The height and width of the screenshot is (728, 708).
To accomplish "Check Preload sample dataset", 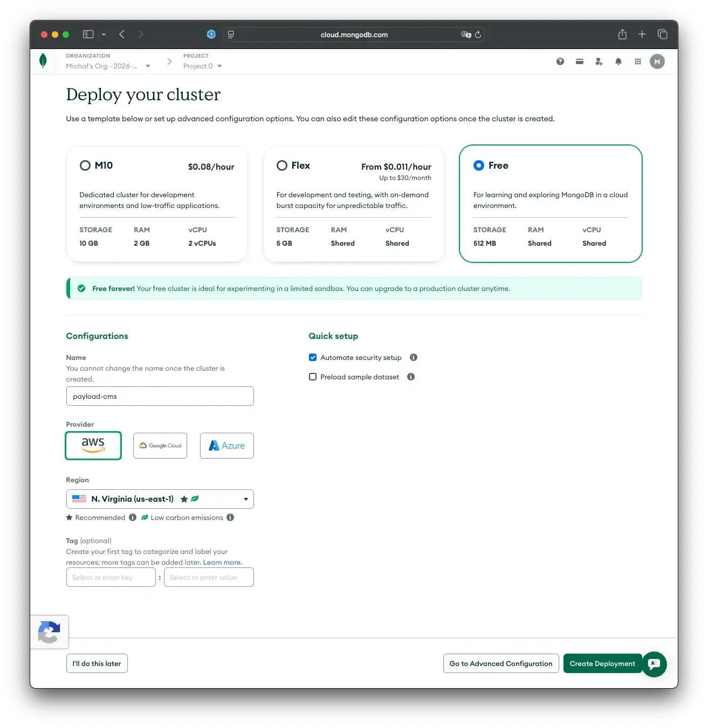I will pos(313,377).
